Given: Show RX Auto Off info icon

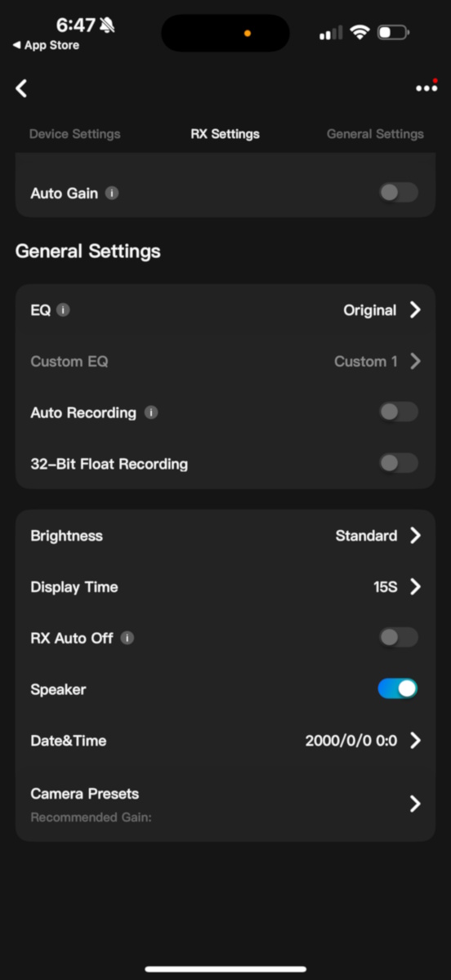Looking at the screenshot, I should [x=127, y=638].
